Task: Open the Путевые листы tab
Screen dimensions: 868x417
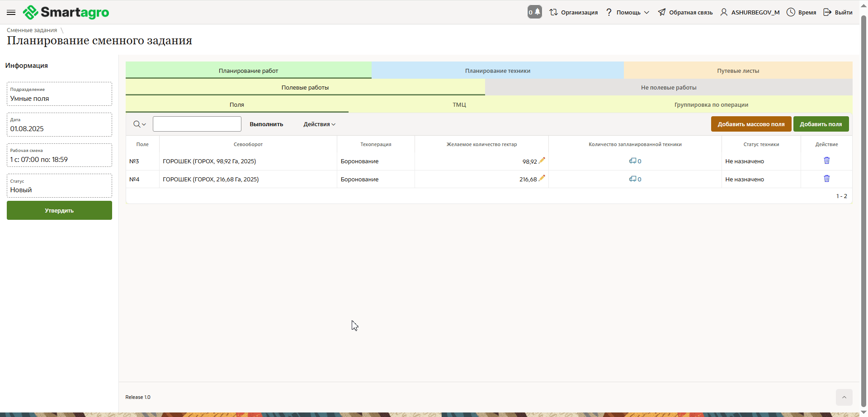Action: [x=738, y=71]
